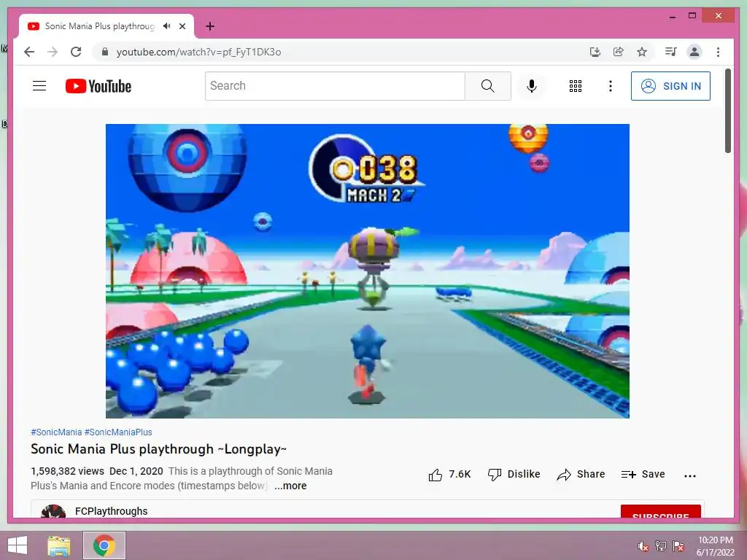Mute the tab using speaker icon
The height and width of the screenshot is (560, 747).
(166, 26)
